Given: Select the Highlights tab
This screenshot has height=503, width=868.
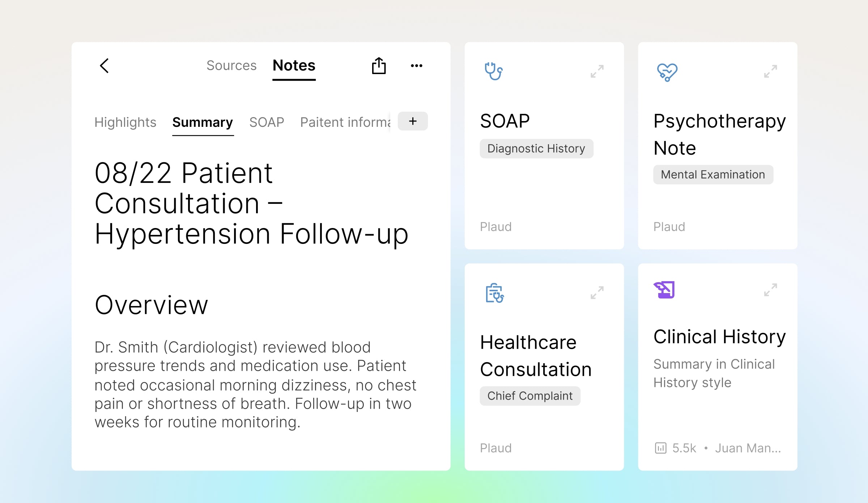Looking at the screenshot, I should point(125,122).
